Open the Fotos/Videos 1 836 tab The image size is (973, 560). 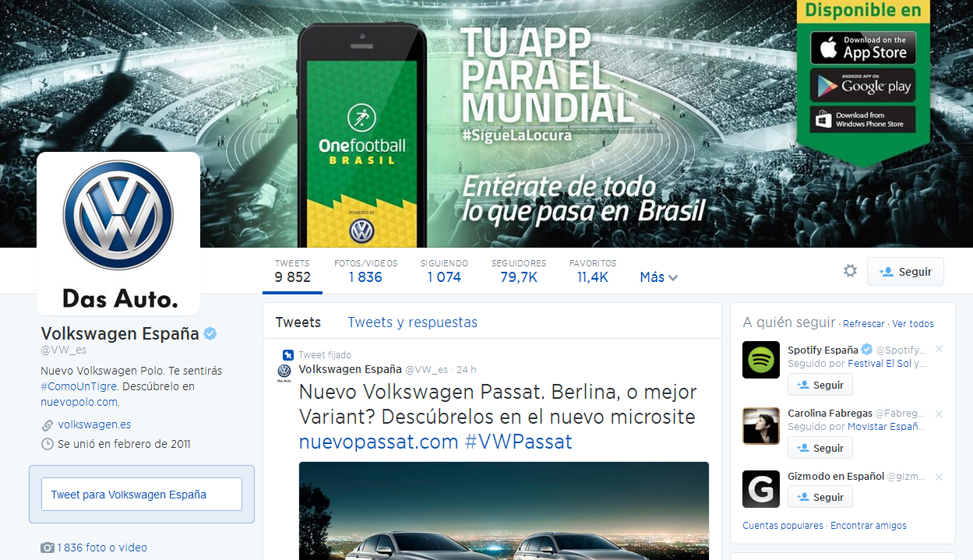pyautogui.click(x=365, y=271)
